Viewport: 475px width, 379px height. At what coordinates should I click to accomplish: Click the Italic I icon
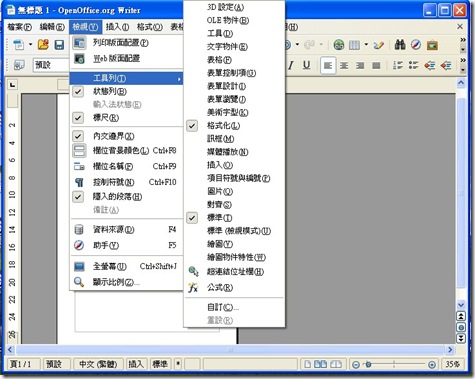pos(291,65)
